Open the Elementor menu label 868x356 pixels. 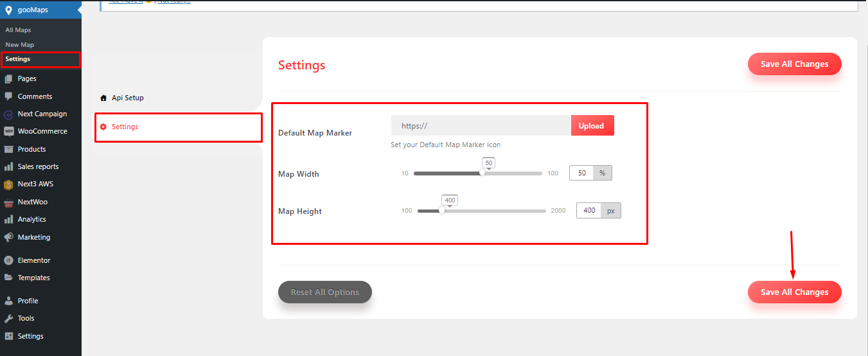[x=34, y=260]
